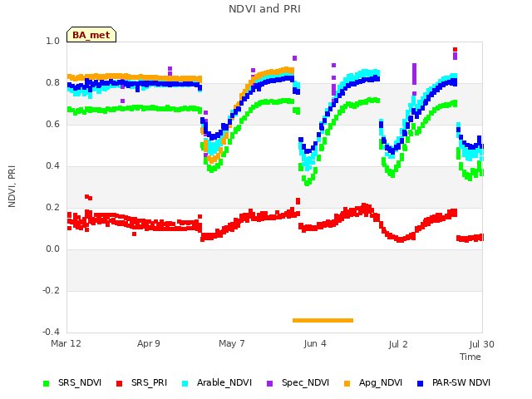Image resolution: width=532 pixels, height=399 pixels.
Task: Toggle the SRS_PRI legend entry
Action: tap(142, 383)
